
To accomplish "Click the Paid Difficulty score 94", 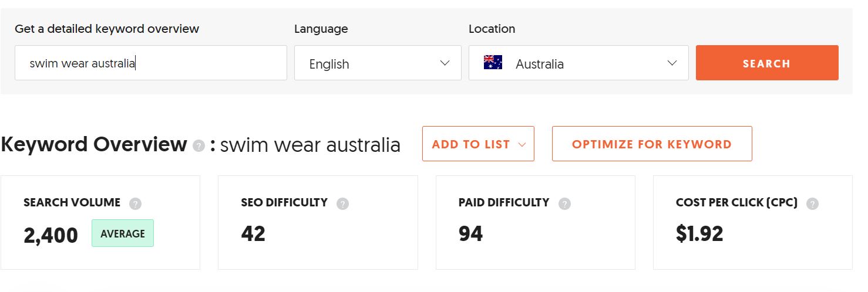I will 470,234.
